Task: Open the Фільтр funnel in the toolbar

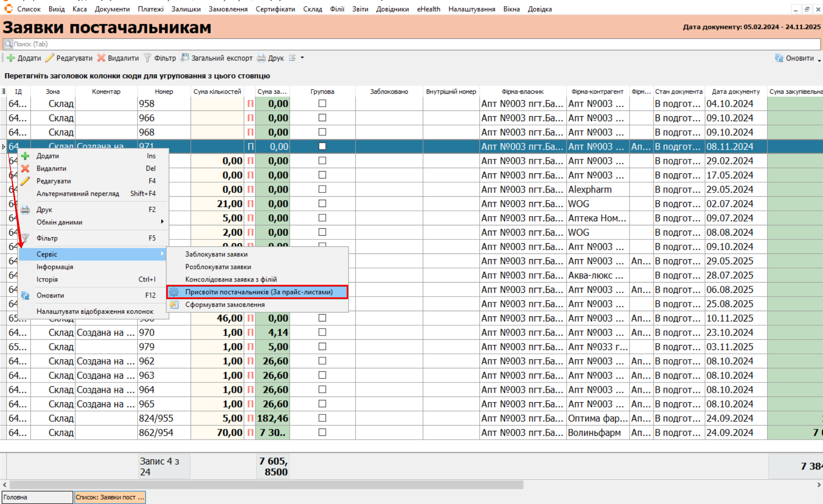Action: coord(148,58)
